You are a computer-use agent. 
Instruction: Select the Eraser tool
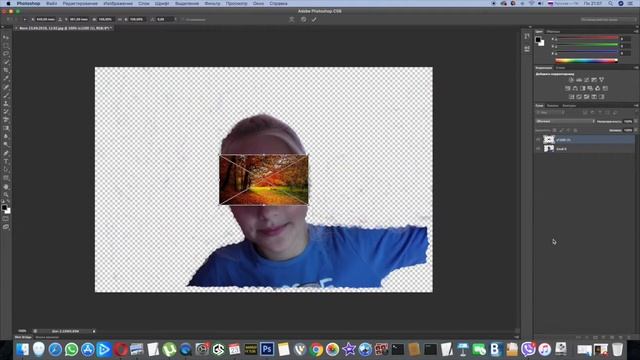6,120
